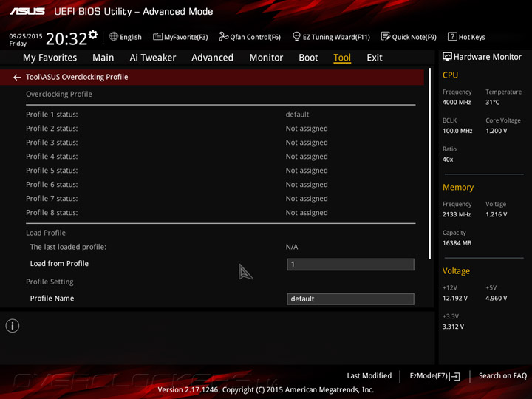Click the +3.3V reading 3.312 V

coord(453,327)
